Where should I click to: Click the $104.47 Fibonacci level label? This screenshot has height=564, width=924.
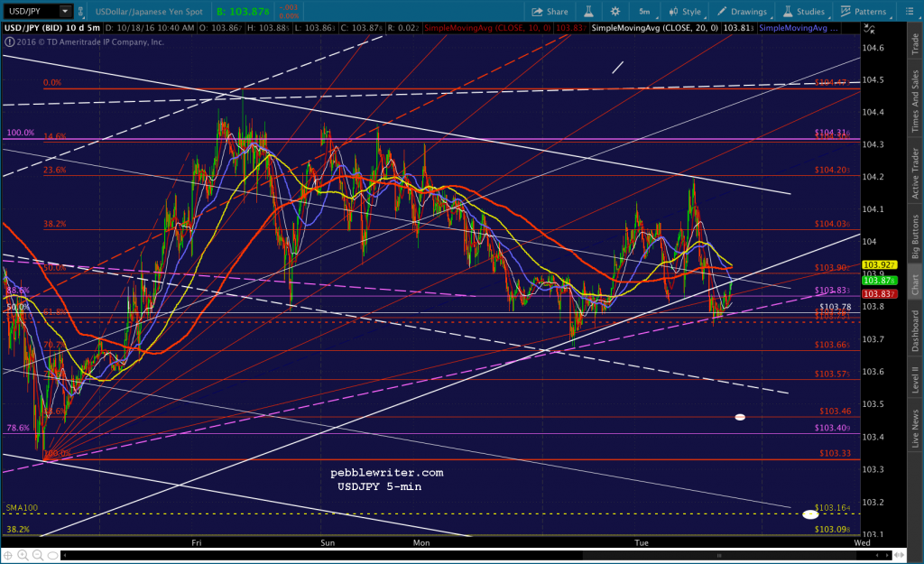pos(831,82)
